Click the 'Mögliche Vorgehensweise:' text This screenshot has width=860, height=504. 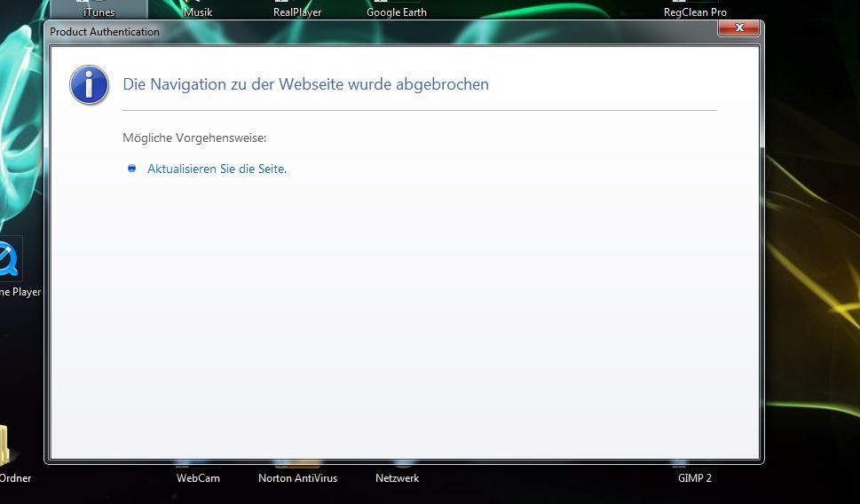pyautogui.click(x=194, y=138)
